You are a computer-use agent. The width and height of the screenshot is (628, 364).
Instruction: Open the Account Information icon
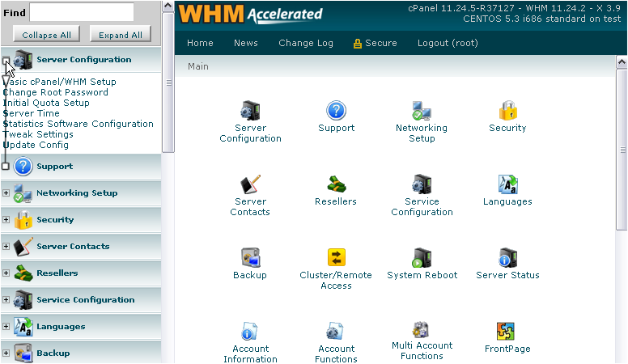[250, 332]
